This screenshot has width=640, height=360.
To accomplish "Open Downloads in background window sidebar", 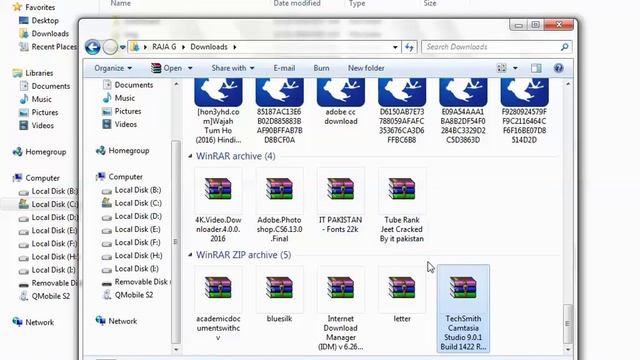I will [x=44, y=33].
